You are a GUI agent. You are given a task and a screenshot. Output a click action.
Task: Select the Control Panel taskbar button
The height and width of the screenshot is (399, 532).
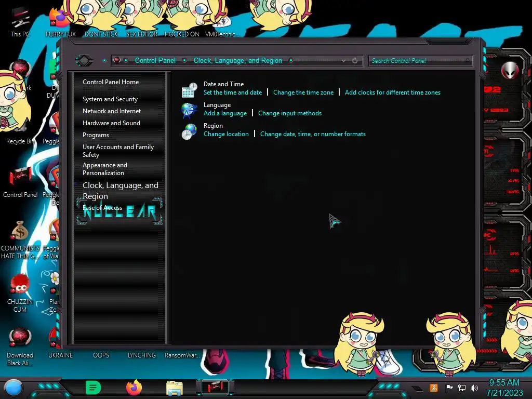point(215,388)
